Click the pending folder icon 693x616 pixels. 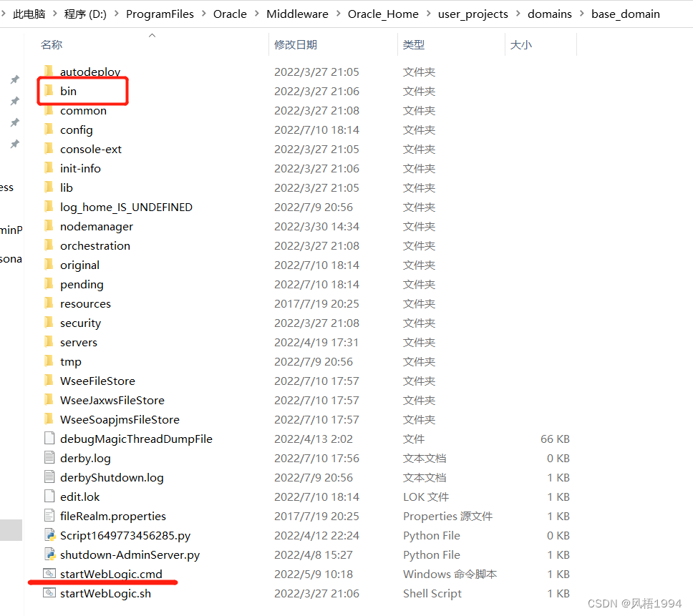tap(49, 284)
